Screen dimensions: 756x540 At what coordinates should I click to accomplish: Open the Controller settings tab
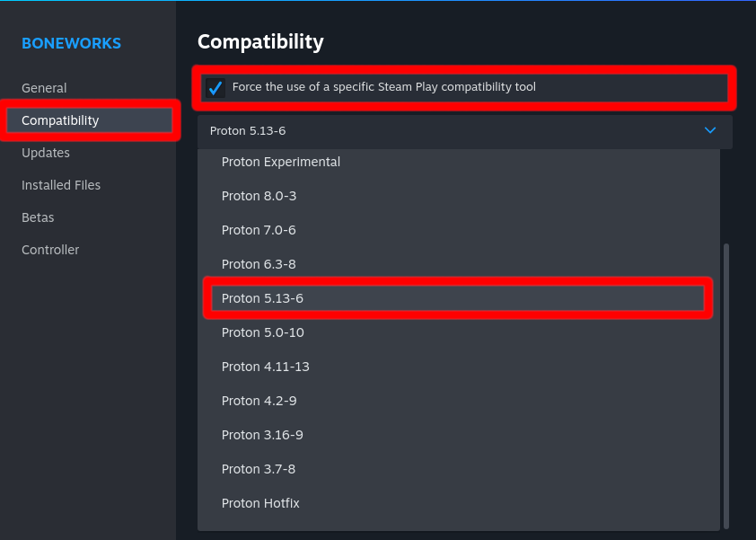(x=50, y=250)
